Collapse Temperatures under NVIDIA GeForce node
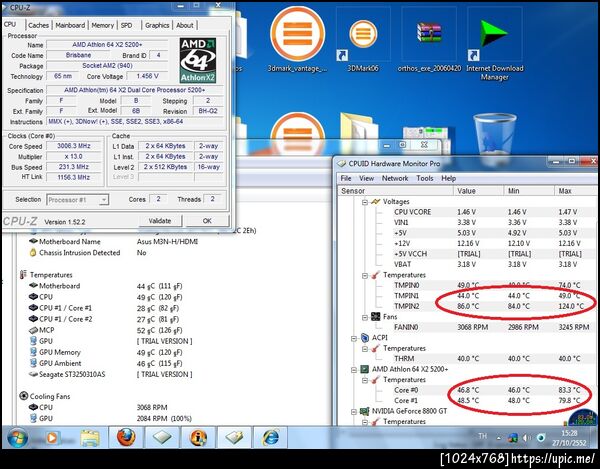Viewport: 600px width, 469px height. pos(365,422)
